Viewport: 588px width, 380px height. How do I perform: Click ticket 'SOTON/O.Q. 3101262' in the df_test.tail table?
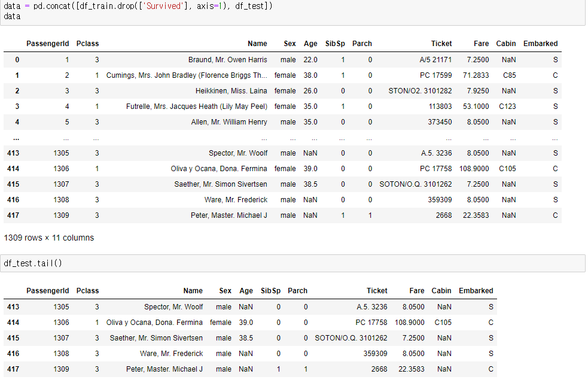(351, 338)
